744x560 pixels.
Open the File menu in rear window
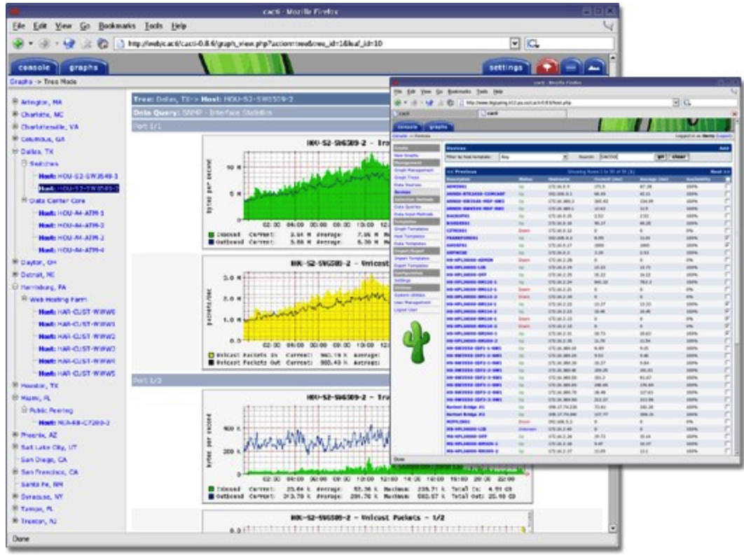[x=18, y=26]
